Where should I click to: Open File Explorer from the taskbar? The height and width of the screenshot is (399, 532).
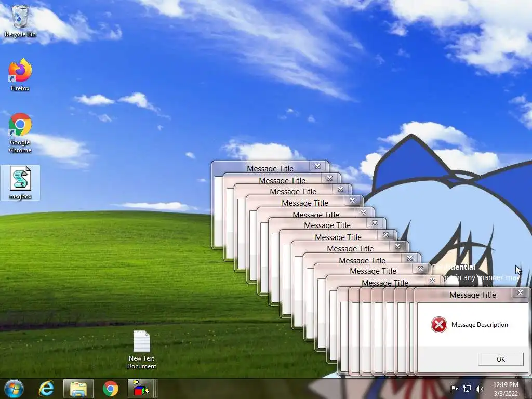pyautogui.click(x=78, y=389)
